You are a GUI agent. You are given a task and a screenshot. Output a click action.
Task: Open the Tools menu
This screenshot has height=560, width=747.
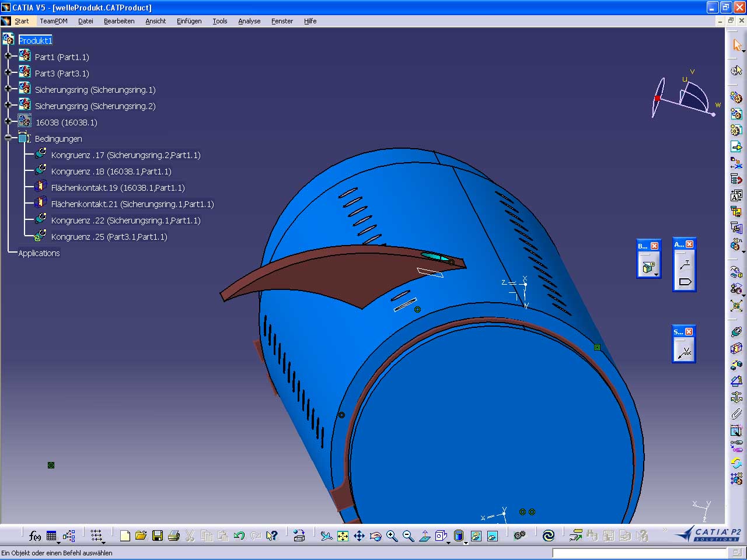(220, 21)
